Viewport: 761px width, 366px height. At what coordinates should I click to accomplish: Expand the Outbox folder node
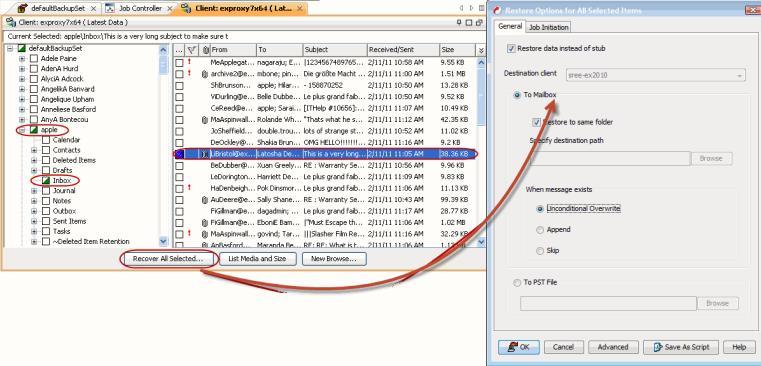pos(34,211)
